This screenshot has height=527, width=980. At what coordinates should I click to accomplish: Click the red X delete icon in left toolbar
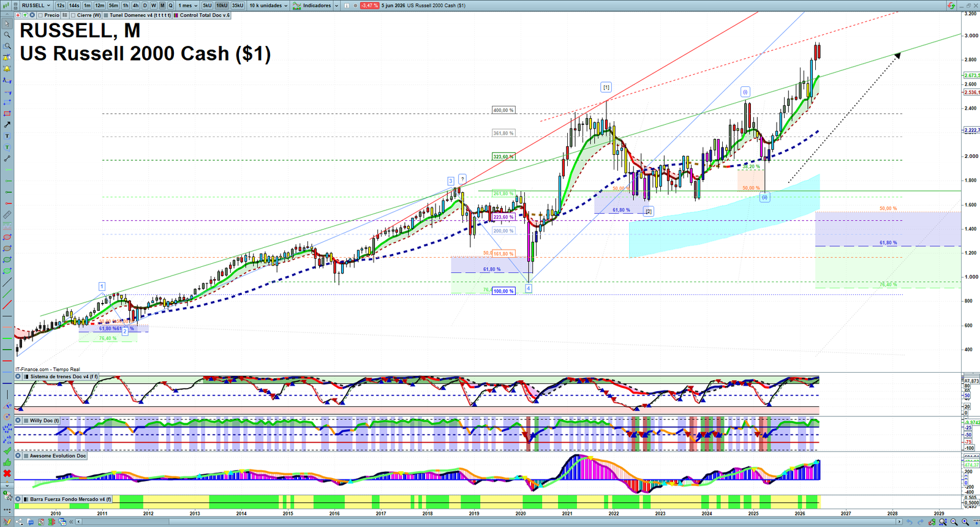tap(7, 473)
